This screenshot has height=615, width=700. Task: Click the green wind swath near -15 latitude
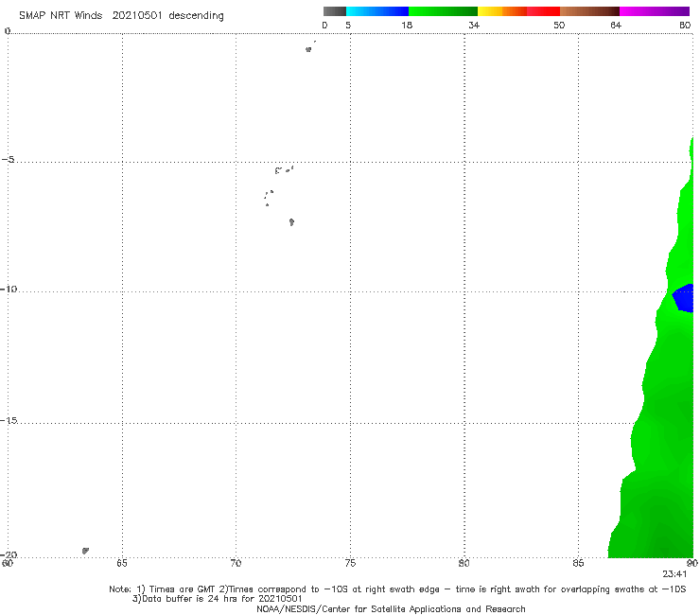click(665, 422)
